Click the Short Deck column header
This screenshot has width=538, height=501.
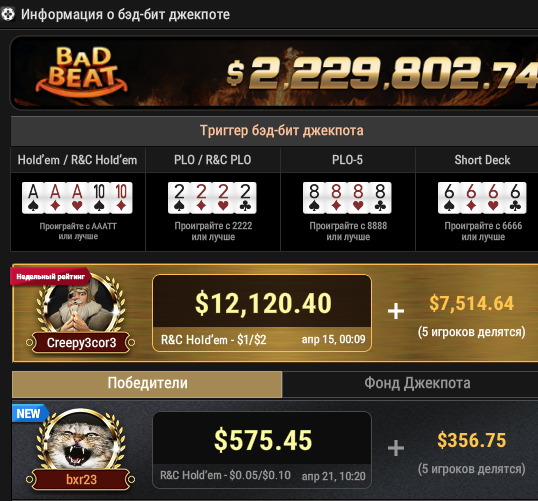pos(482,160)
